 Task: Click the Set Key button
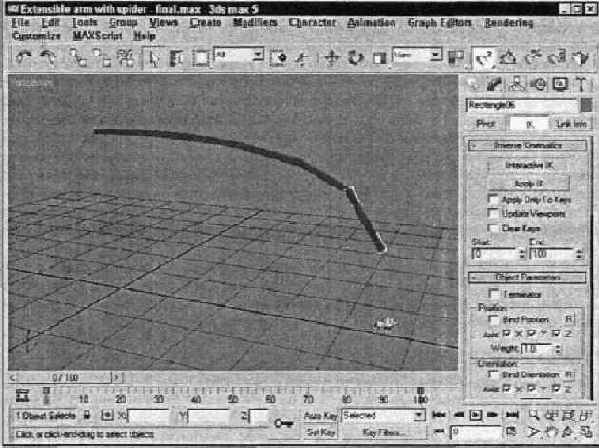click(320, 433)
